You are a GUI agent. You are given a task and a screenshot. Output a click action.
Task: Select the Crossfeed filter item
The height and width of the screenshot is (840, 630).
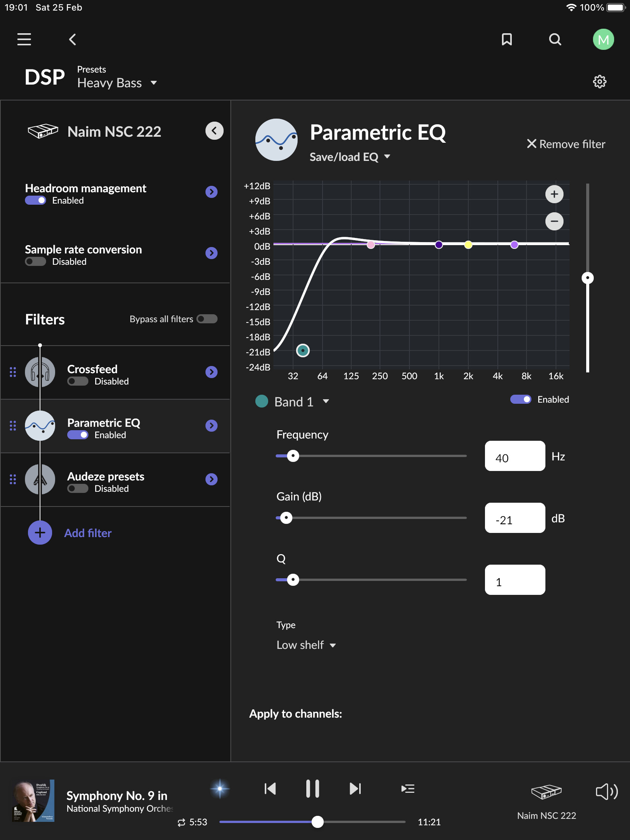click(114, 372)
